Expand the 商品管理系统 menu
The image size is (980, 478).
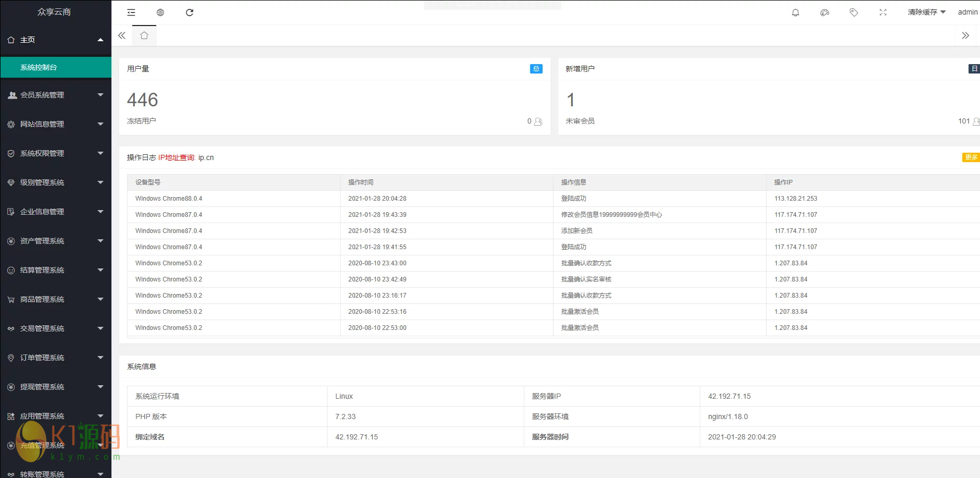point(56,299)
